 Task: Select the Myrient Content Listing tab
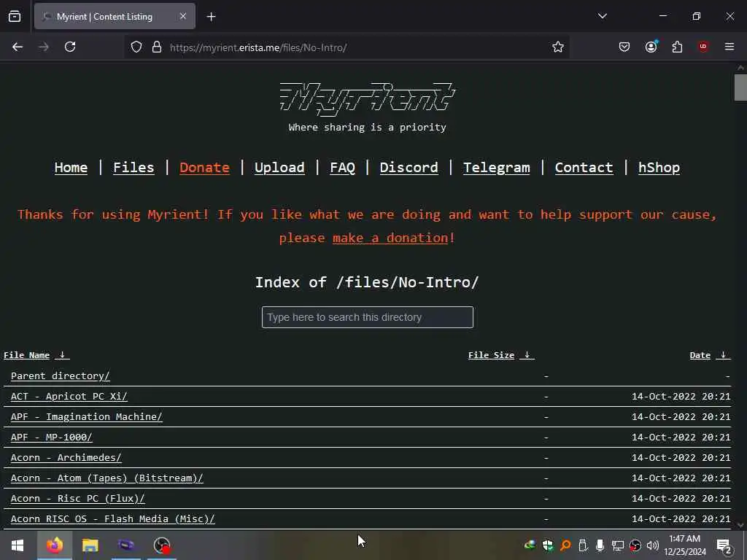click(x=115, y=16)
